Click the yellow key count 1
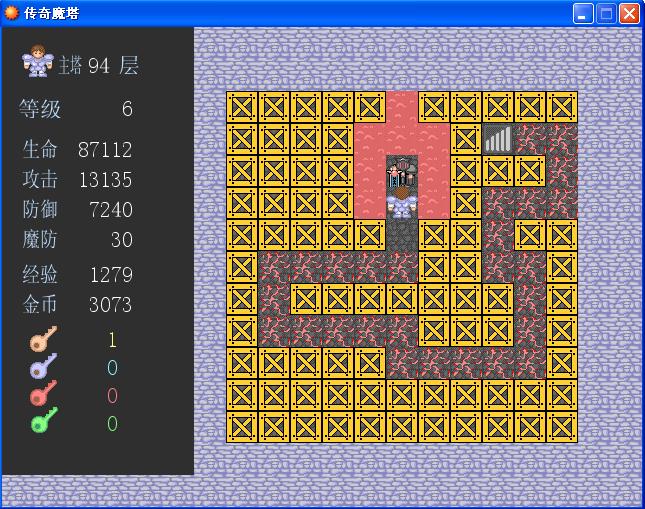This screenshot has height=509, width=645. 112,340
